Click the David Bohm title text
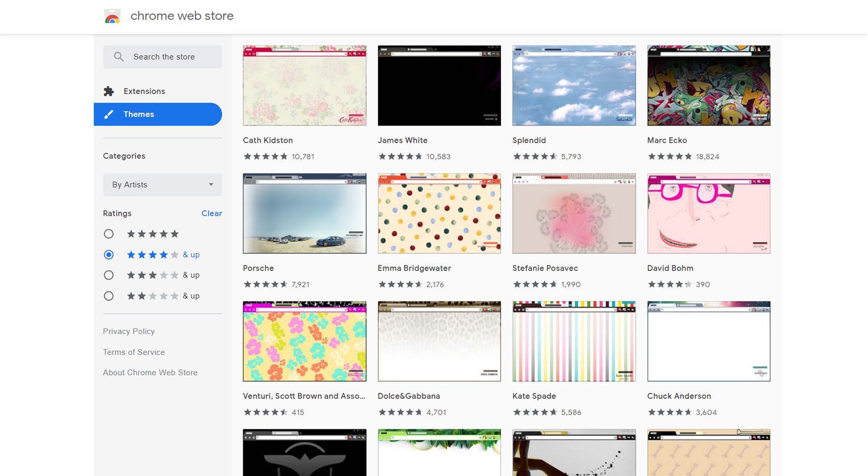The height and width of the screenshot is (476, 868). [670, 268]
